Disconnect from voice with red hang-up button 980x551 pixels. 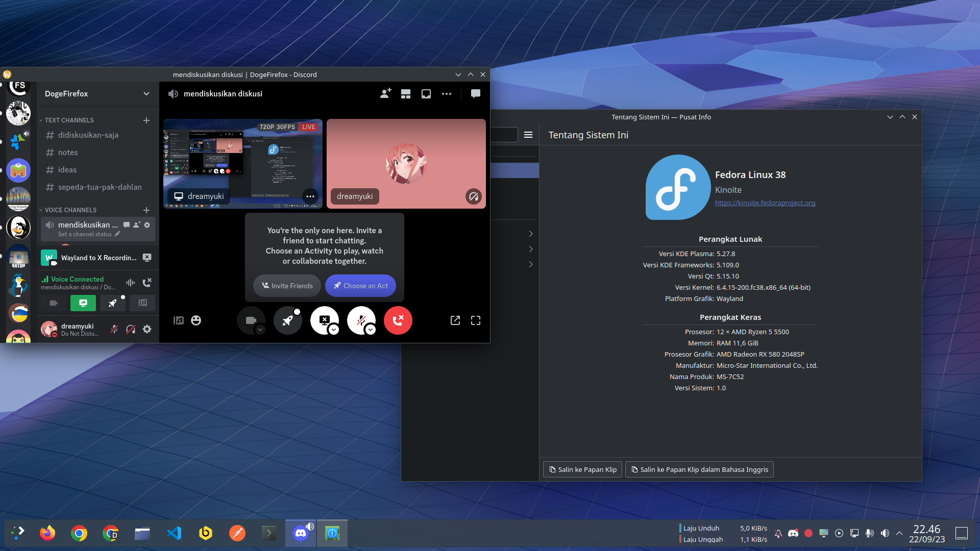coord(398,320)
